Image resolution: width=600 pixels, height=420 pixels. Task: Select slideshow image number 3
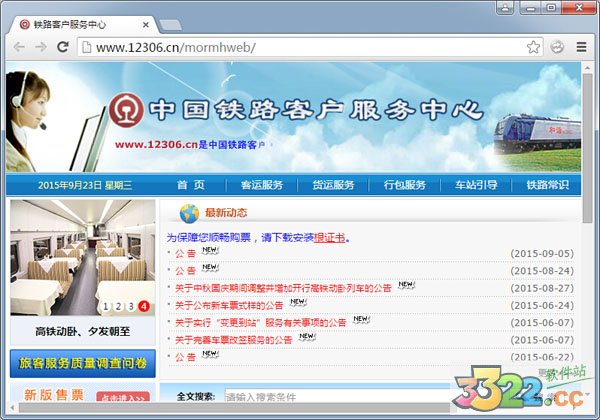131,306
